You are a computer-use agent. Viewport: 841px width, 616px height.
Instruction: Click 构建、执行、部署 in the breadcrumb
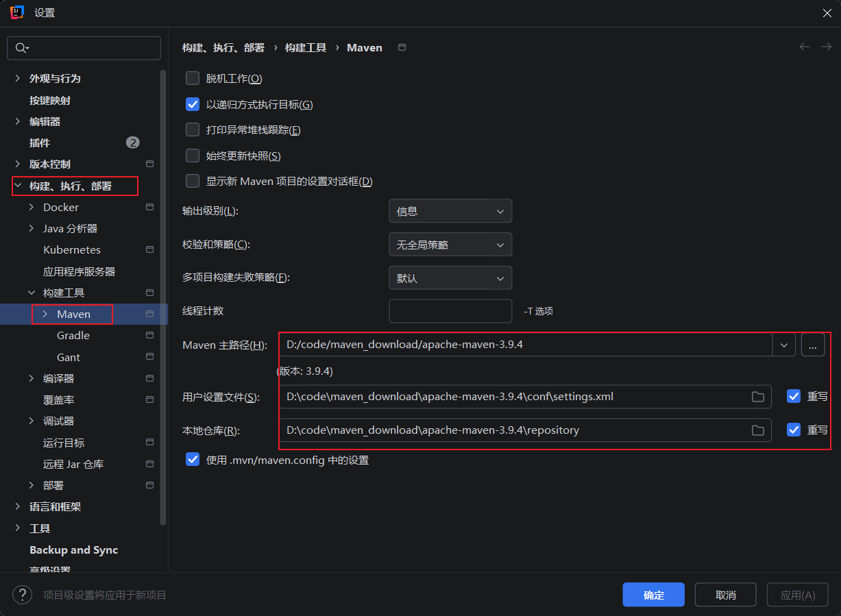tap(223, 47)
